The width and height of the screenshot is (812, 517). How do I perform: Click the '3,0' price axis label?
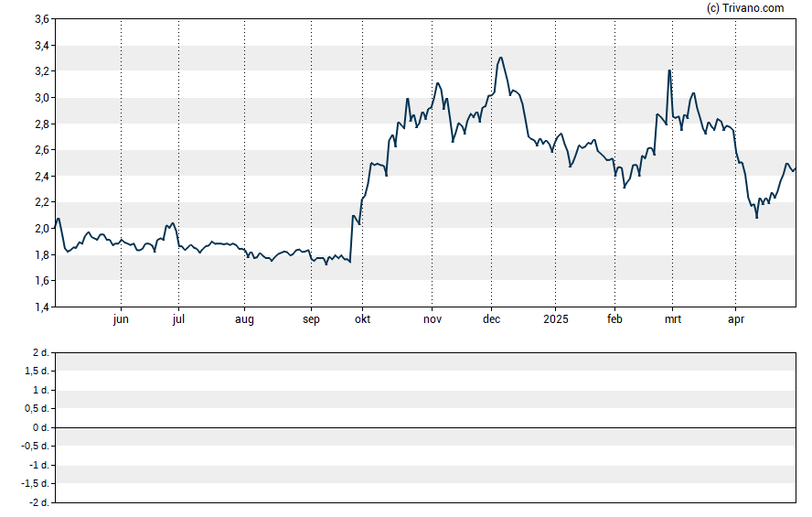[x=42, y=97]
